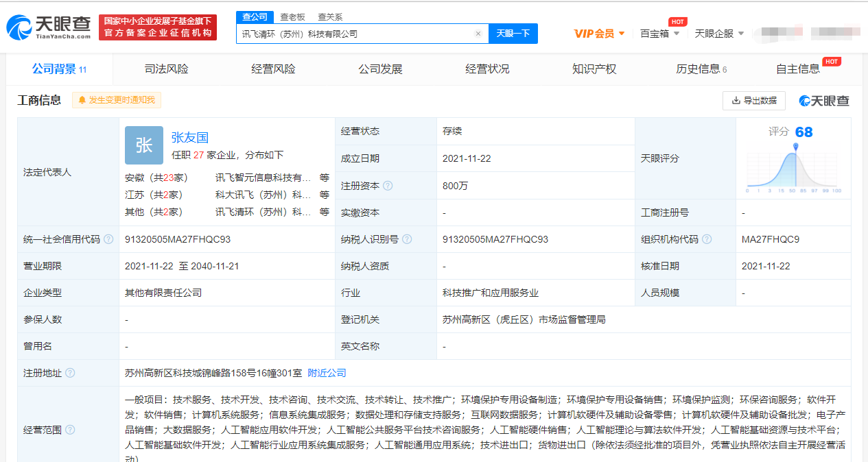This screenshot has width=868, height=462.
Task: Click the score value 68
Action: [804, 132]
